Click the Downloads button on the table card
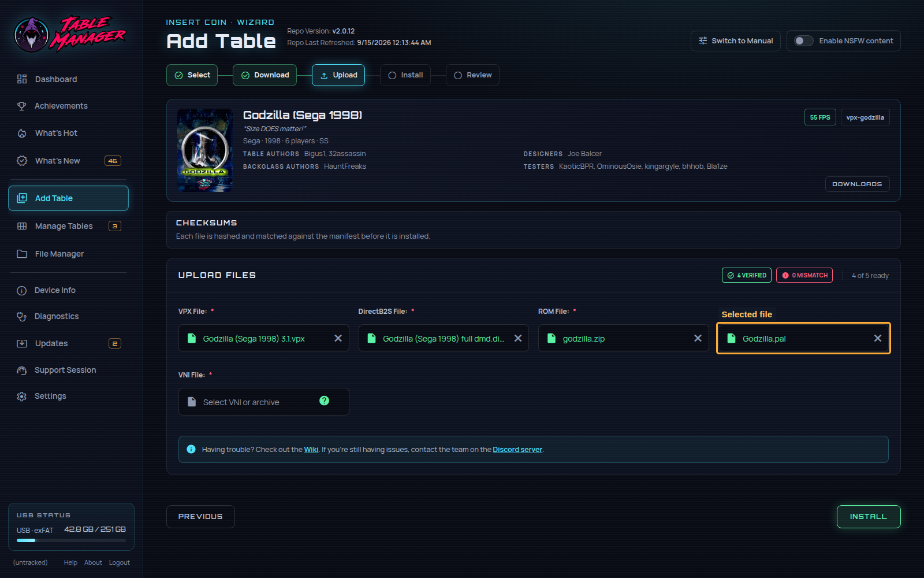924x578 pixels. coord(857,184)
